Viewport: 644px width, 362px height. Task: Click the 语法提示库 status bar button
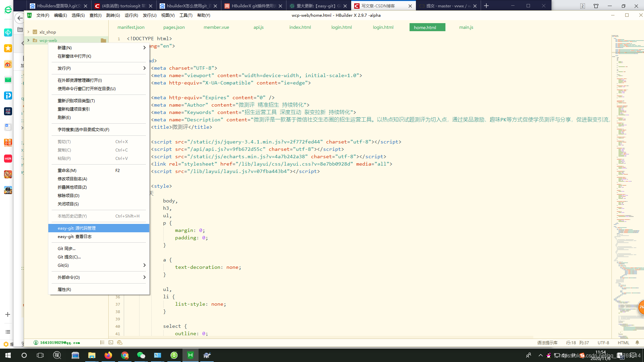pos(547,343)
